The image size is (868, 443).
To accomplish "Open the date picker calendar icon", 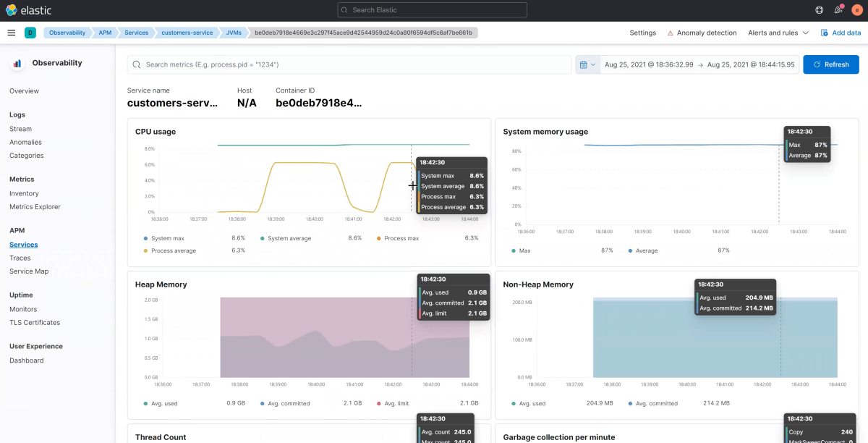I will click(583, 64).
